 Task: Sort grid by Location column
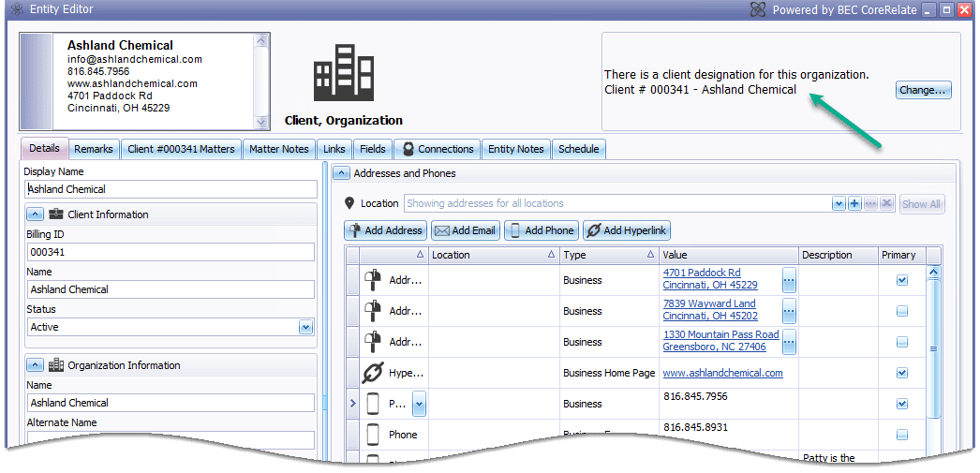click(x=494, y=255)
